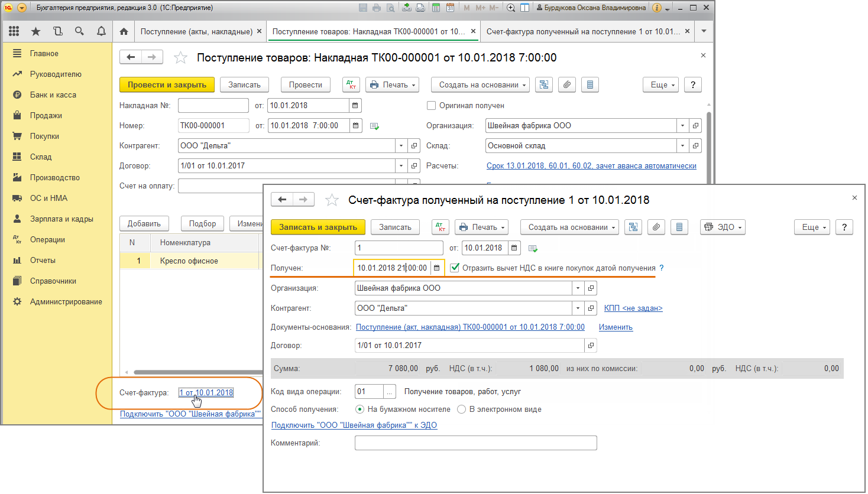Open Администрирование section in sidebar

[x=66, y=301]
